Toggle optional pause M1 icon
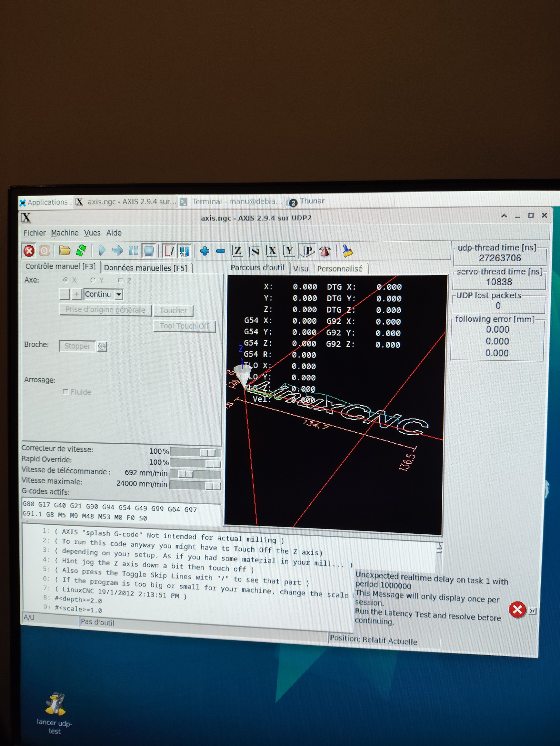 pos(184,251)
